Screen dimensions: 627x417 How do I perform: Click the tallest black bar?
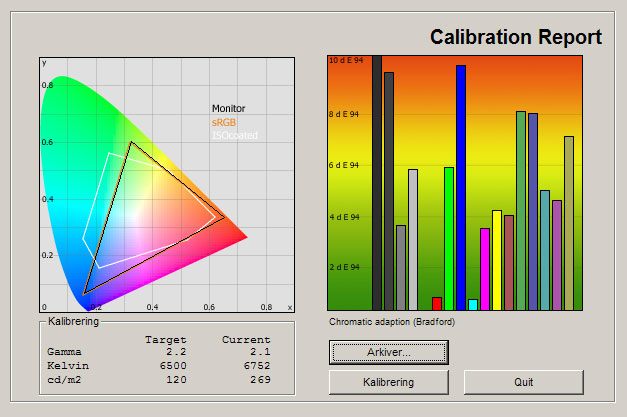[x=377, y=182]
